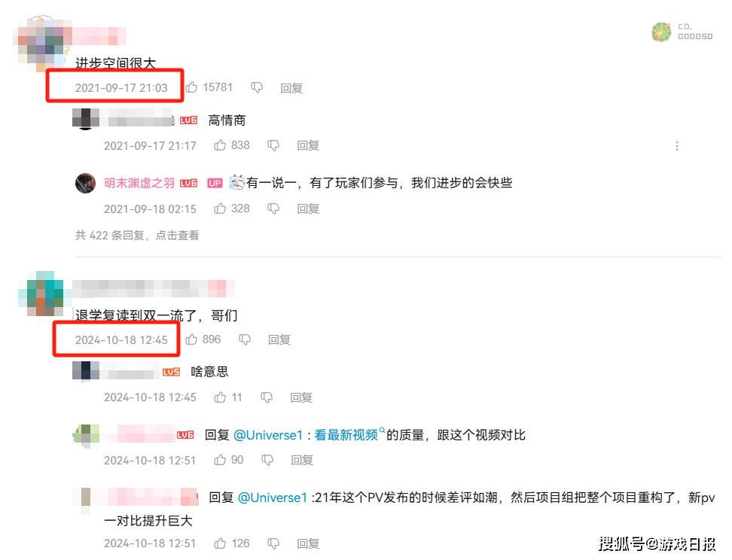Image resolution: width=732 pixels, height=560 pixels.
Task: Reply to the 进步空间很大 comment
Action: tap(291, 88)
